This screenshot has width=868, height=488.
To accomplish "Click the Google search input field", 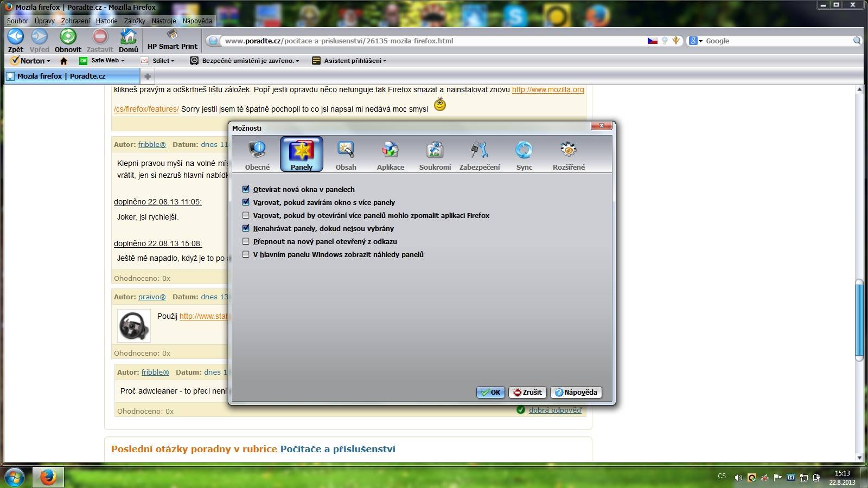I will pyautogui.click(x=778, y=41).
